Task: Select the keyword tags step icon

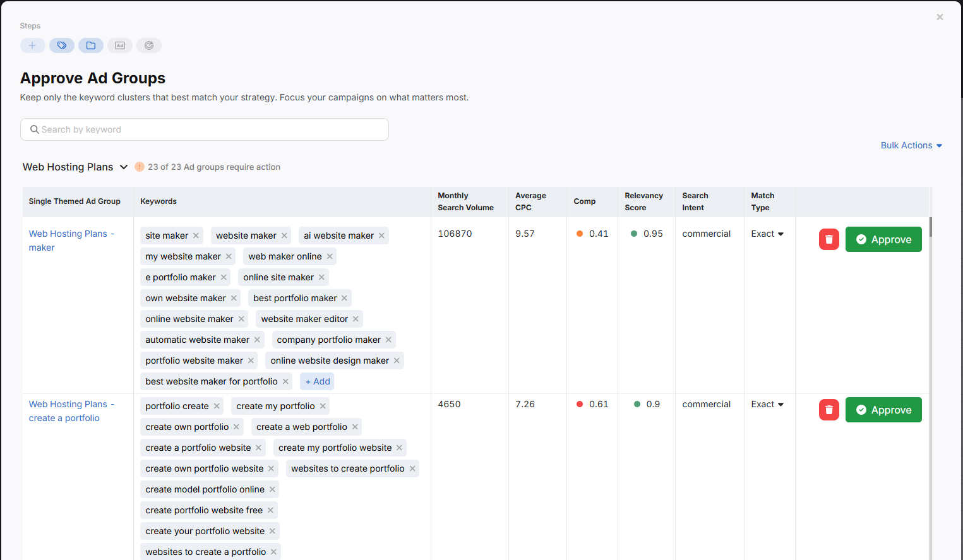Action: [61, 45]
